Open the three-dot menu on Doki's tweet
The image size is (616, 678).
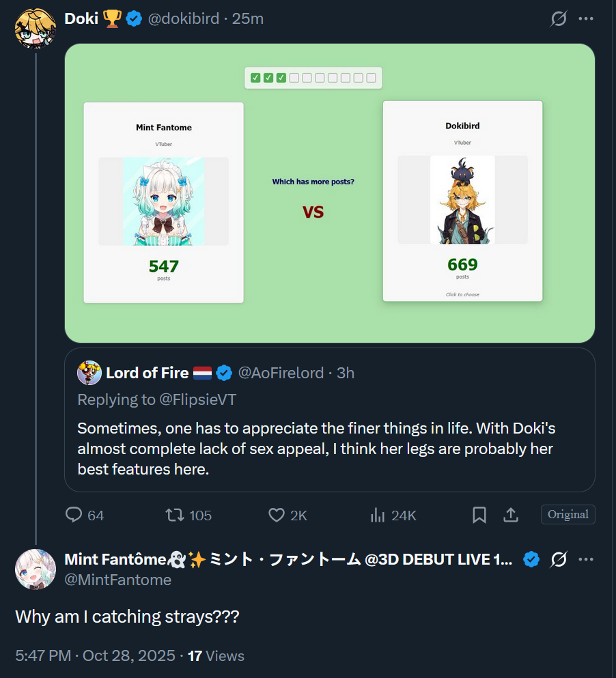[586, 18]
